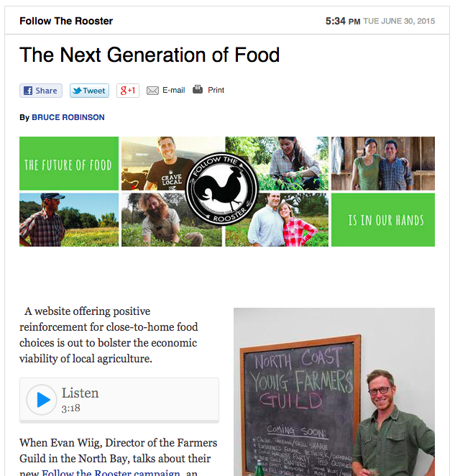Screen dimensions: 455x476
Task: Open Bruce Robinson author link
Action: click(x=68, y=117)
